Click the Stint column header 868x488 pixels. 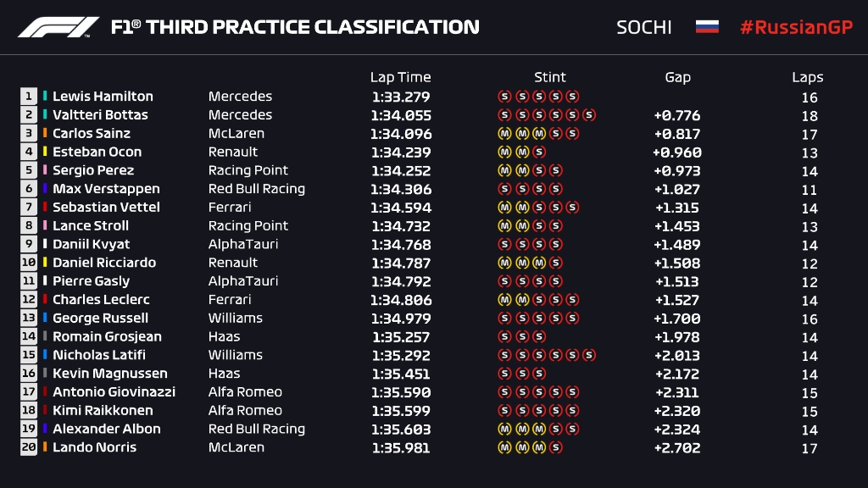coord(549,77)
